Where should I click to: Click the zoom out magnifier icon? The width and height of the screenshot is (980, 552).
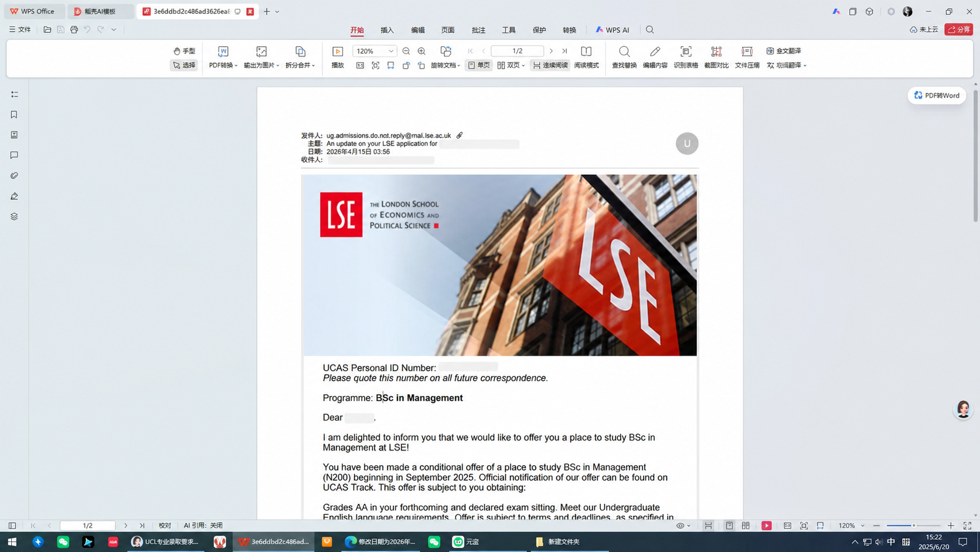pyautogui.click(x=406, y=51)
